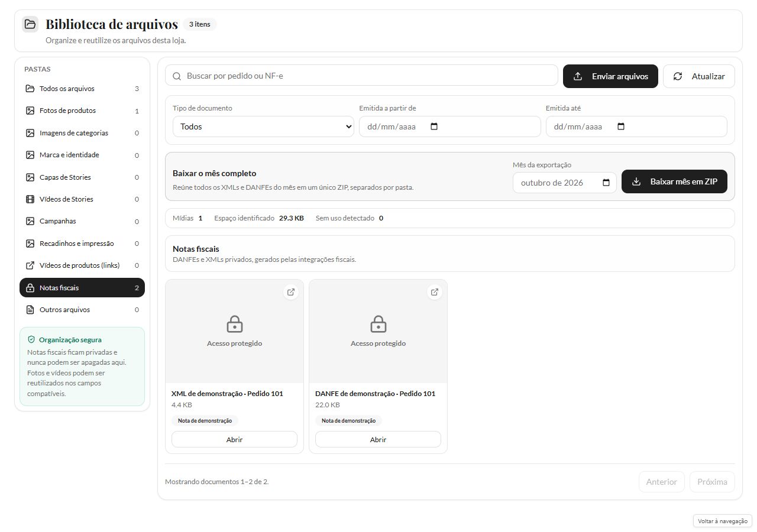Click the search magnifier icon

coord(177,76)
